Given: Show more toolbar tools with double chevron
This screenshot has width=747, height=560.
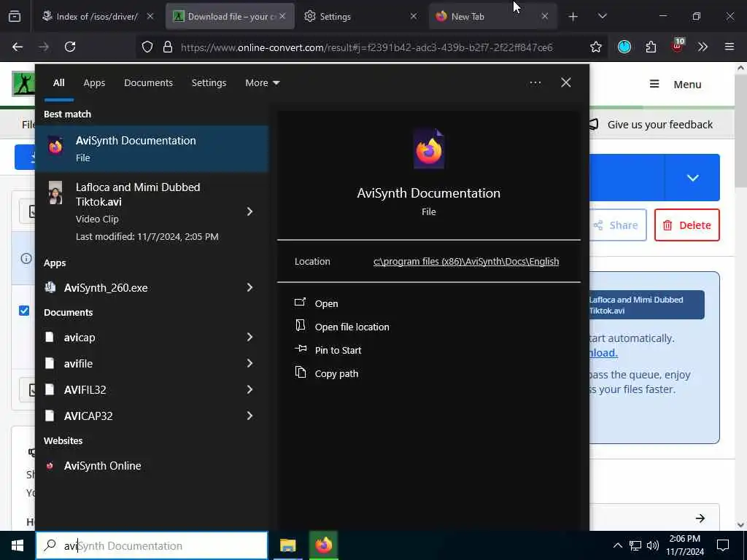Looking at the screenshot, I should pyautogui.click(x=703, y=47).
